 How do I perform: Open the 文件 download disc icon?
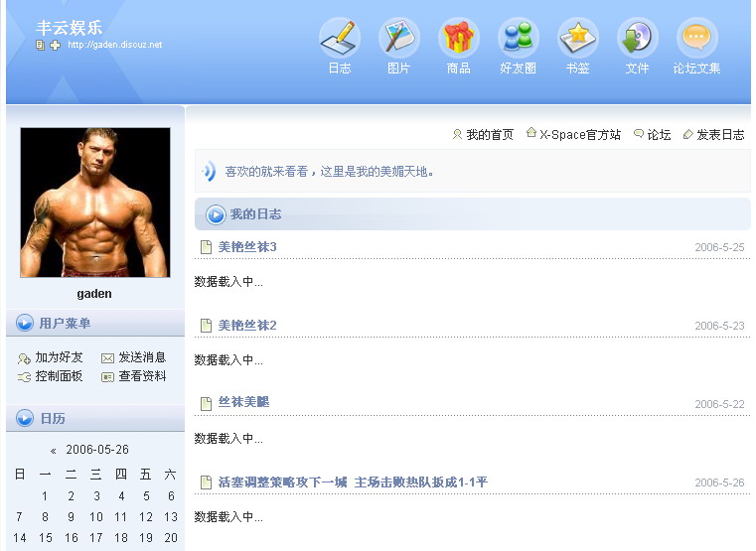637,38
